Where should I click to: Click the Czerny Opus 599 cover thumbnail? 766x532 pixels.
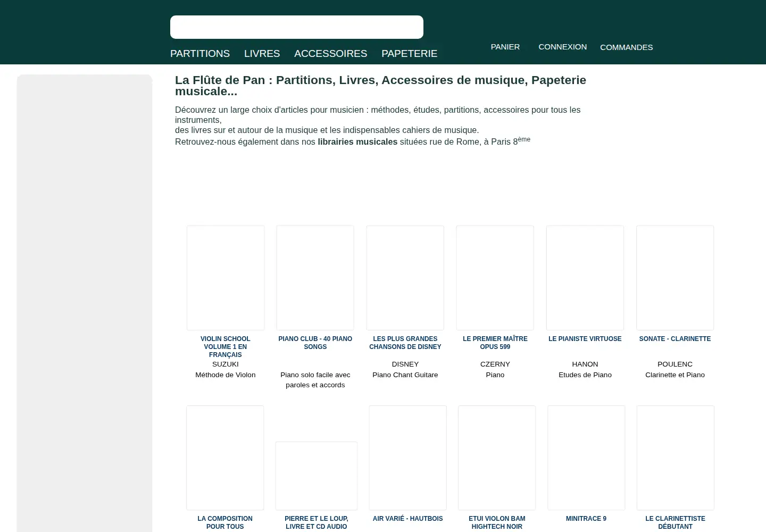(x=495, y=278)
